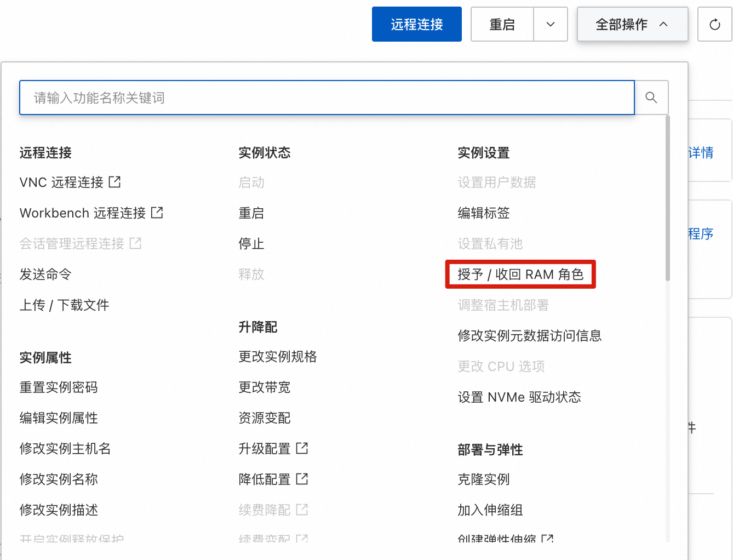Click the 远程连接 section heading
Image resolution: width=733 pixels, height=560 pixels.
pos(45,152)
